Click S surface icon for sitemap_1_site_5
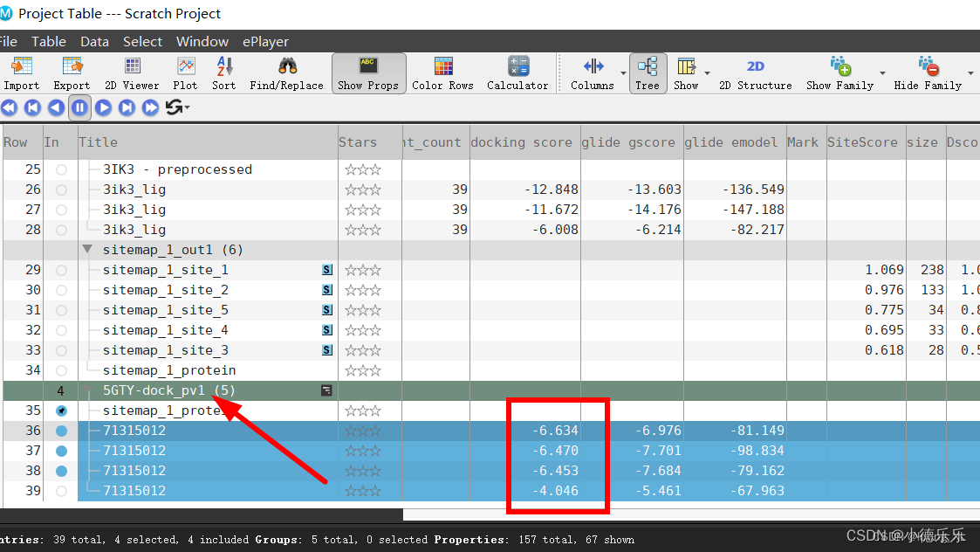The width and height of the screenshot is (980, 552). tap(327, 310)
